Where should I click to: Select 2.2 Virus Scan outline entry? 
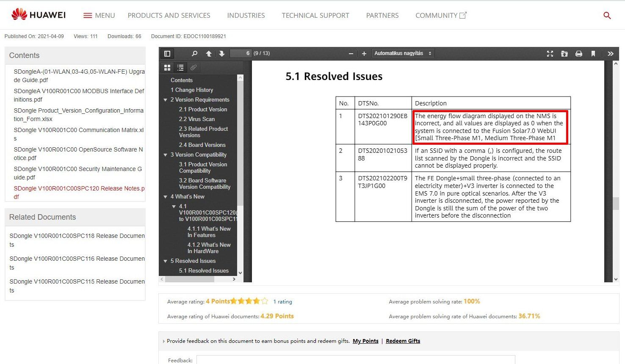point(197,119)
